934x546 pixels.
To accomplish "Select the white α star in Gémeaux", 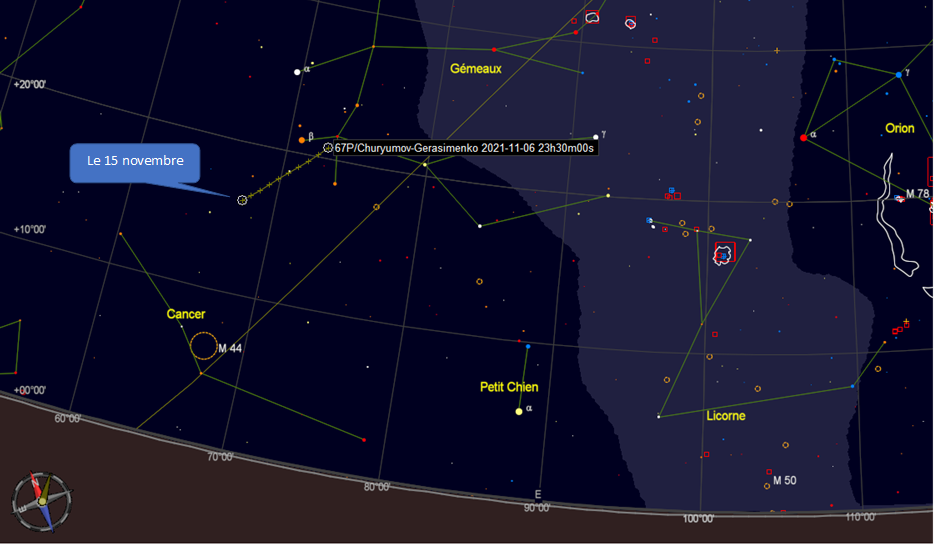I will point(297,72).
